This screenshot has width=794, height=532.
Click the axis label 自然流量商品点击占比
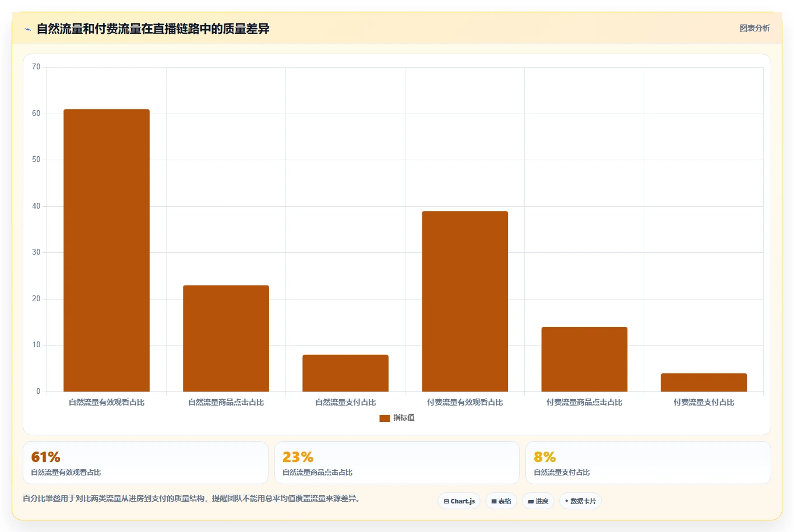pyautogui.click(x=226, y=403)
